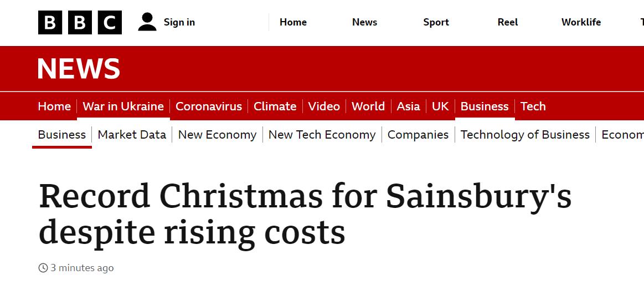
Task: Select the Coronavirus news tab
Action: pos(209,106)
